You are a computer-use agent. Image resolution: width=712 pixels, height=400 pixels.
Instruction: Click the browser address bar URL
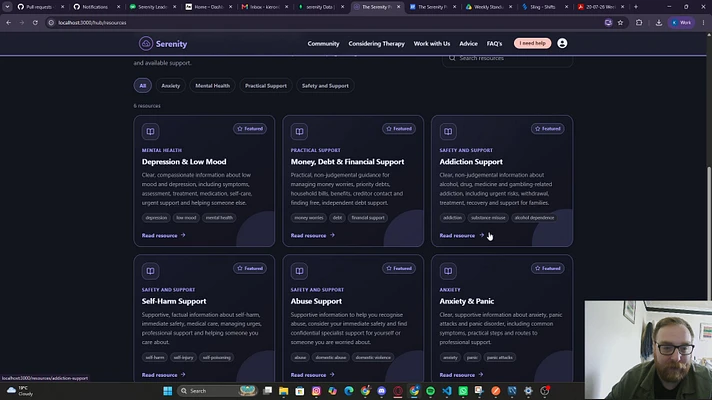pyautogui.click(x=92, y=22)
